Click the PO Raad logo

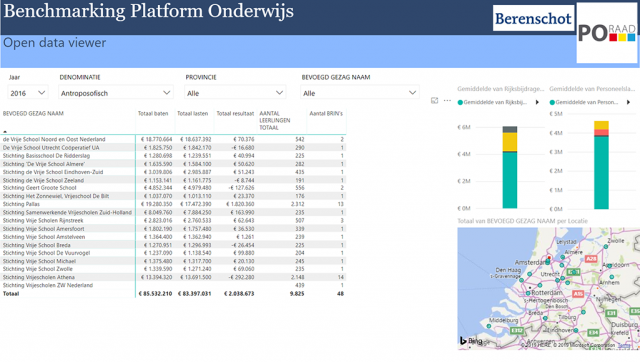607,33
